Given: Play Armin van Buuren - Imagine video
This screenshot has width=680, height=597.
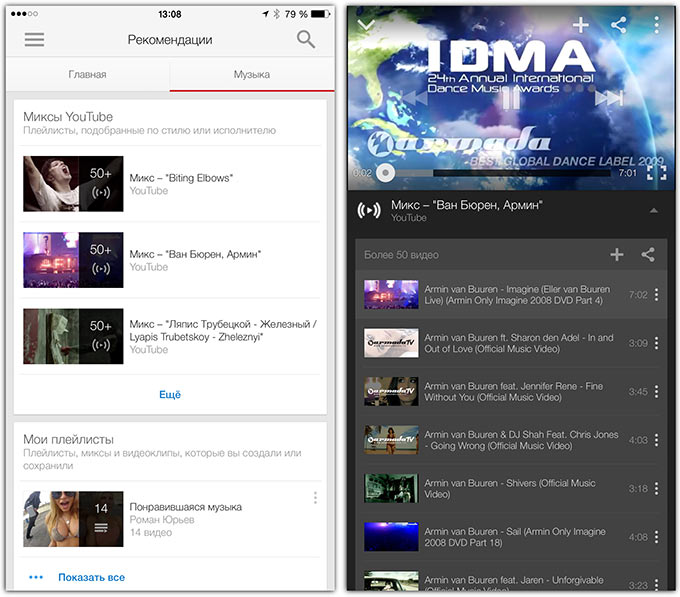Looking at the screenshot, I should tap(511, 295).
